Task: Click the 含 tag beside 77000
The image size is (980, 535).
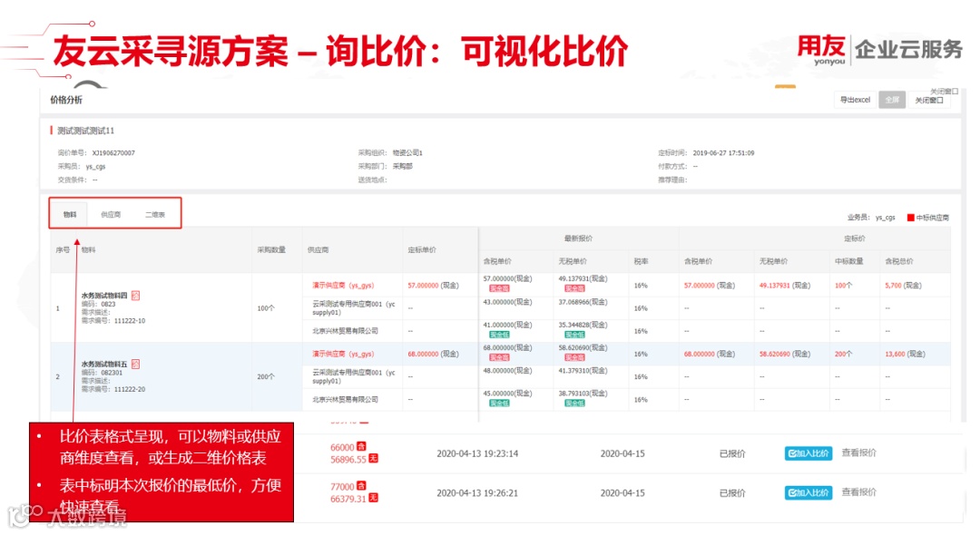Action: pos(361,486)
